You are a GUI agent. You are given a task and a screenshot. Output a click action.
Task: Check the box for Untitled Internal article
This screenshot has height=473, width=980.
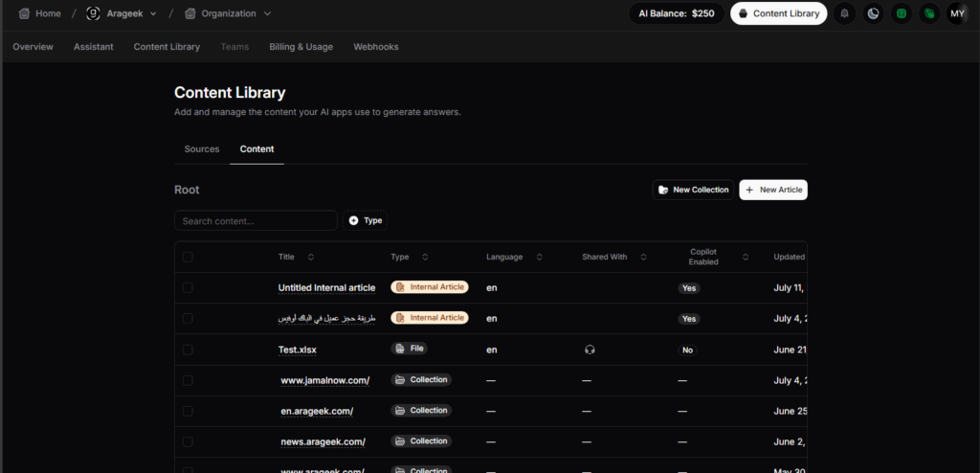click(x=188, y=287)
